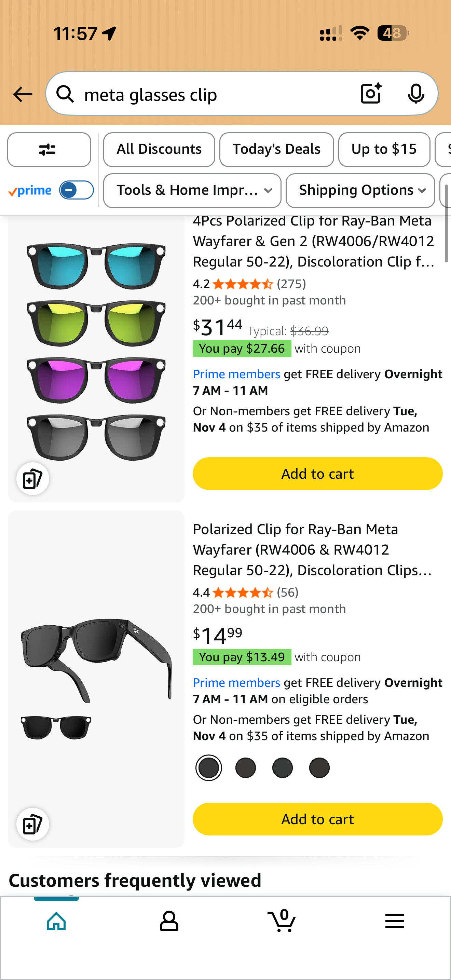Image resolution: width=451 pixels, height=980 pixels.
Task: Tap the meta glasses clip search field
Action: point(213,94)
